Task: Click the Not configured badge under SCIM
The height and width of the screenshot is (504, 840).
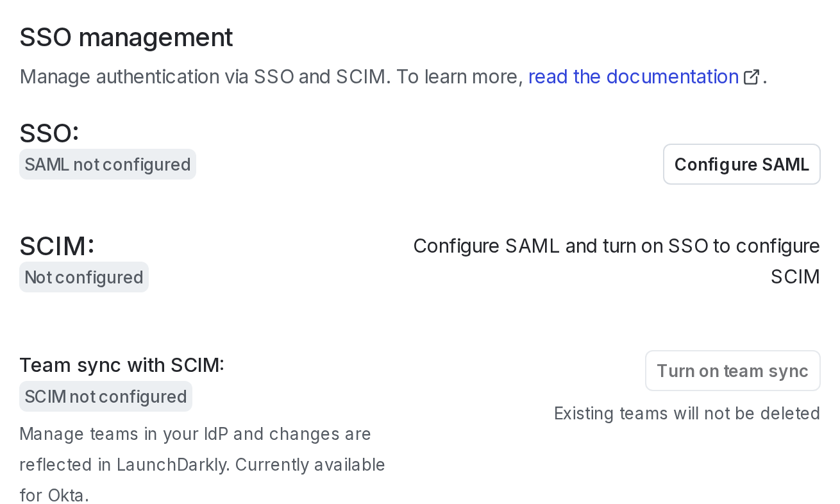Action: click(x=83, y=277)
